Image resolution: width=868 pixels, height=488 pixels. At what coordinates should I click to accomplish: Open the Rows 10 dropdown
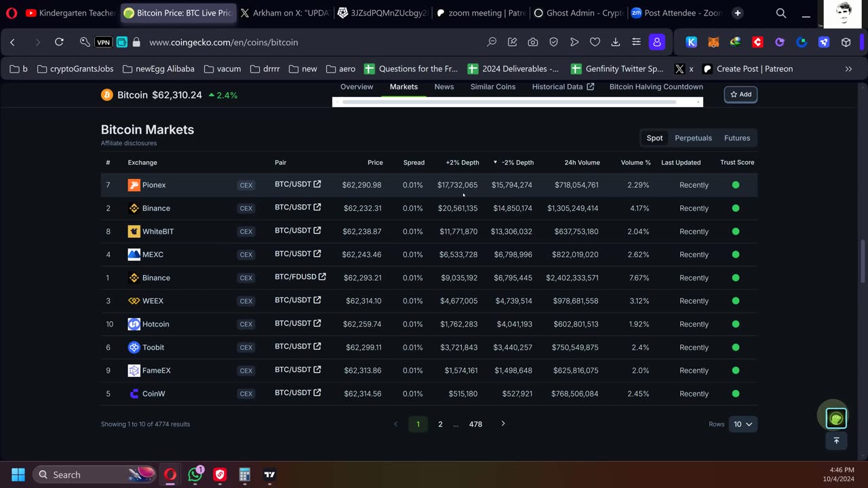(743, 424)
